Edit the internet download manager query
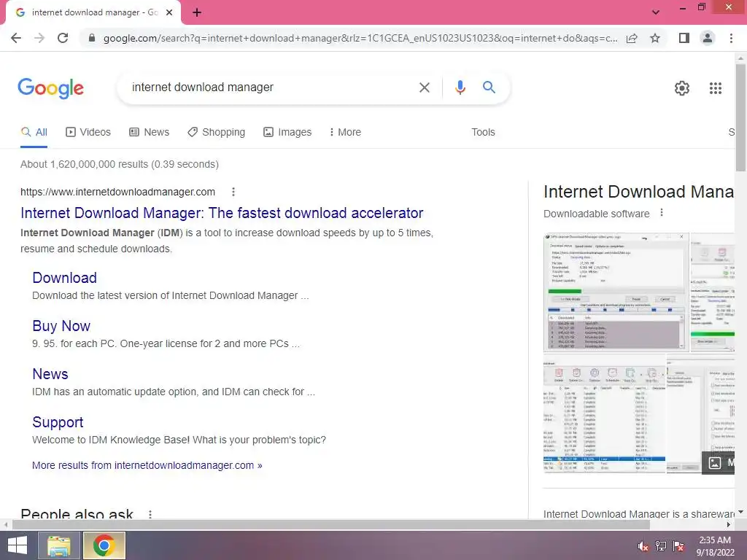Image resolution: width=747 pixels, height=560 pixels. [x=271, y=87]
